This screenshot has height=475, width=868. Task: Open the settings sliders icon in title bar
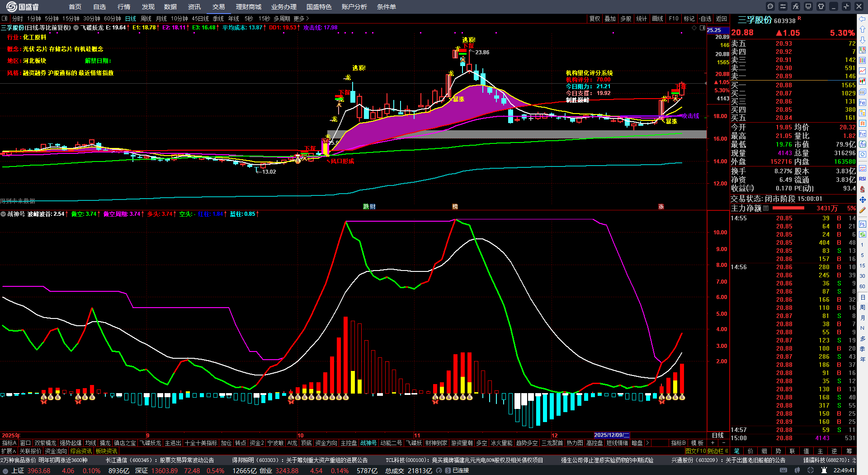click(783, 6)
